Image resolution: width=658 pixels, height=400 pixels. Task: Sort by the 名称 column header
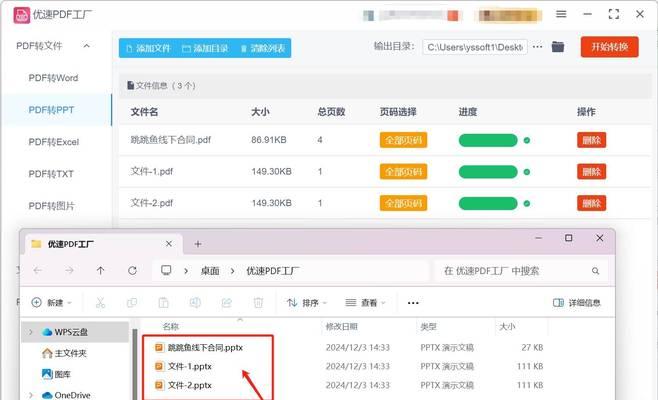(x=171, y=327)
